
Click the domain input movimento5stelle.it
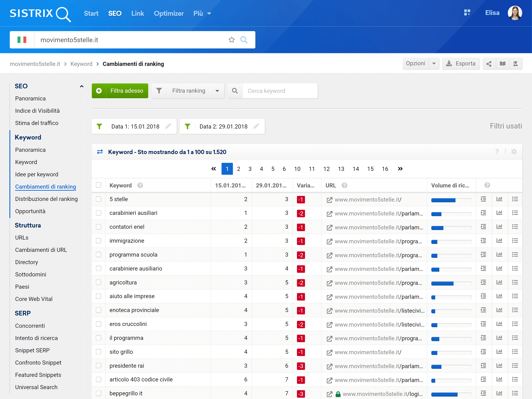pos(130,40)
